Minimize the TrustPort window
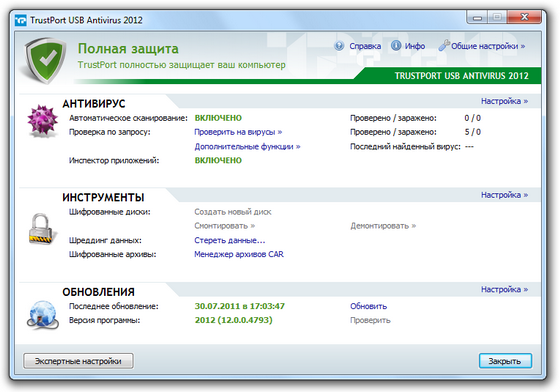This screenshot has width=560, height=392. (x=478, y=17)
